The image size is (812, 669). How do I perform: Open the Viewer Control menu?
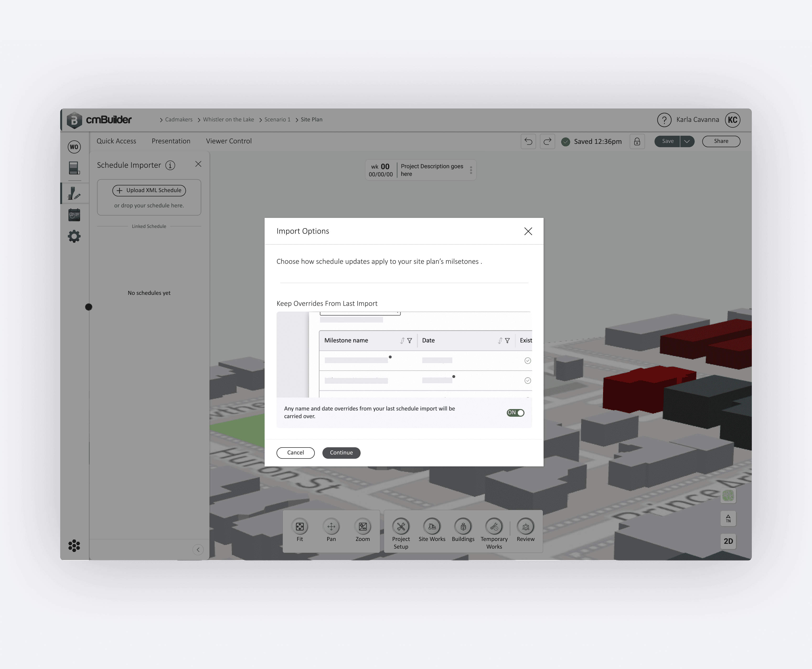click(x=228, y=141)
